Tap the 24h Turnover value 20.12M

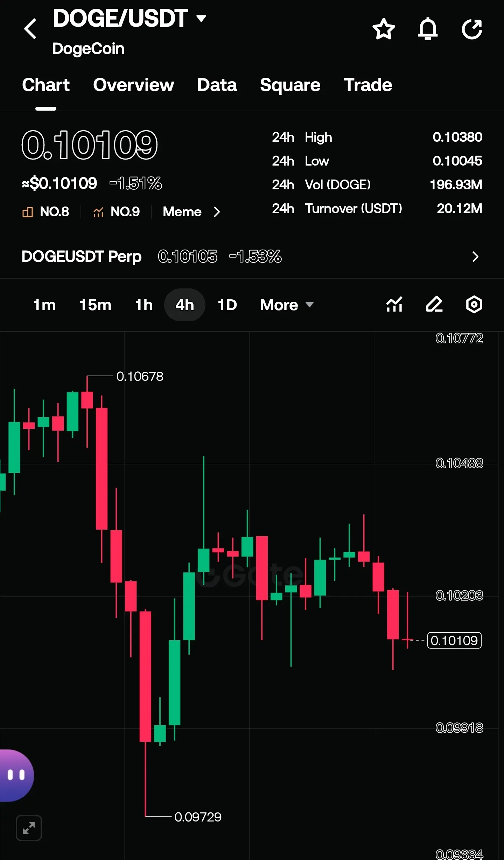click(460, 209)
